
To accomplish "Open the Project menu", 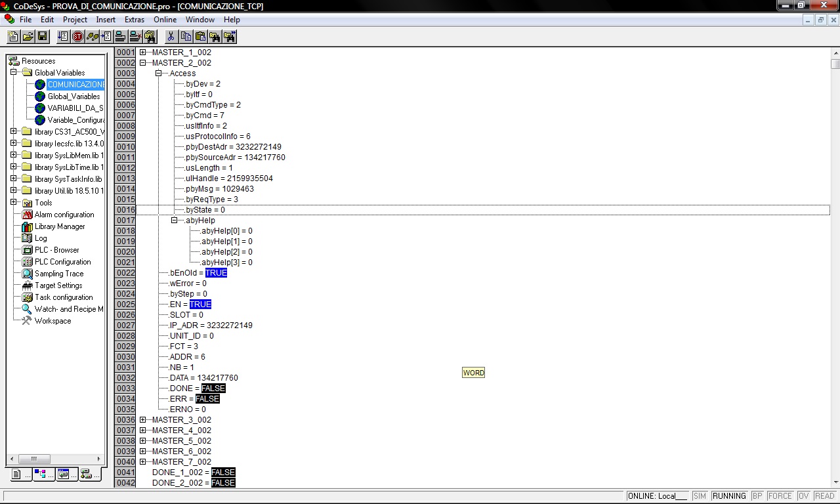I will [x=74, y=19].
